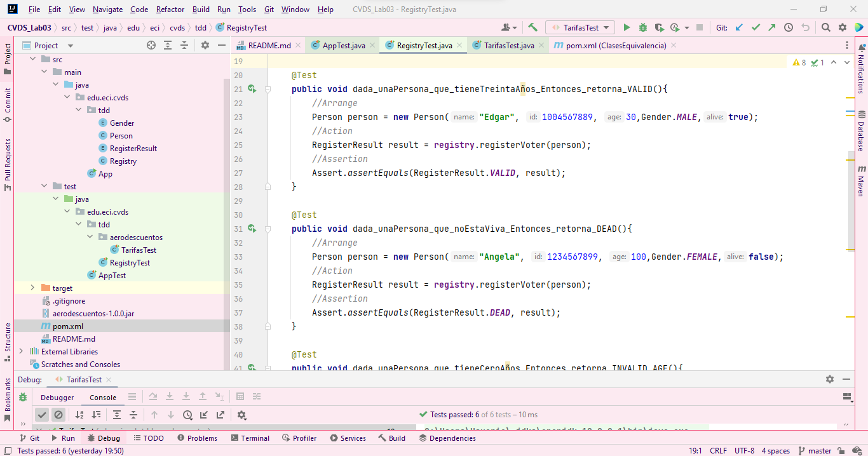Click sort by duration icon in test toolbar
868x456 pixels.
tap(96, 415)
